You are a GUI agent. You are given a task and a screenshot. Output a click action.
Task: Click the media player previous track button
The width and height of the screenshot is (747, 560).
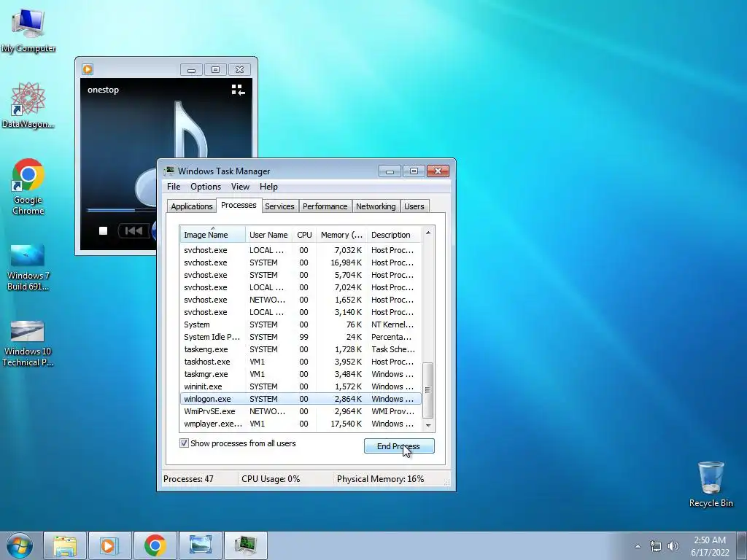tap(133, 231)
